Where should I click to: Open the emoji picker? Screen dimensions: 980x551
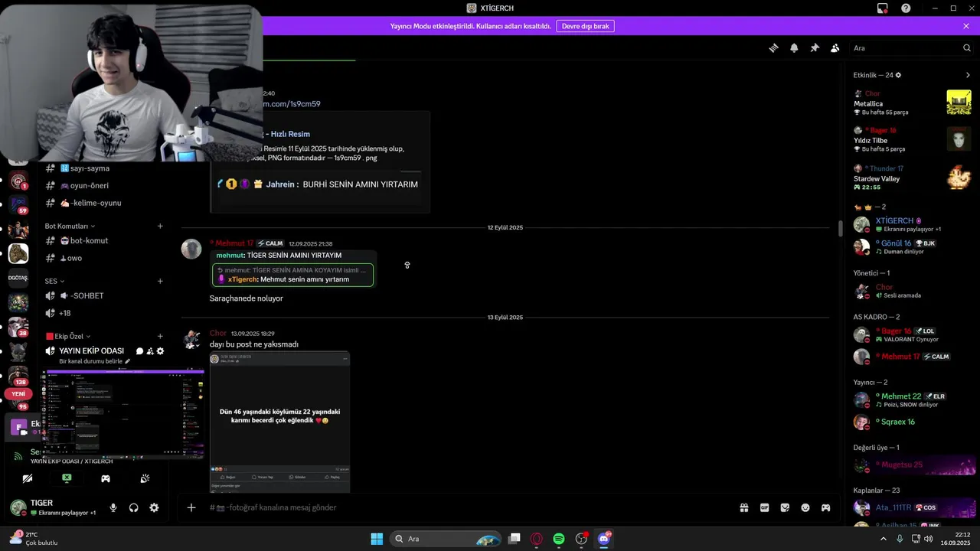[805, 507]
